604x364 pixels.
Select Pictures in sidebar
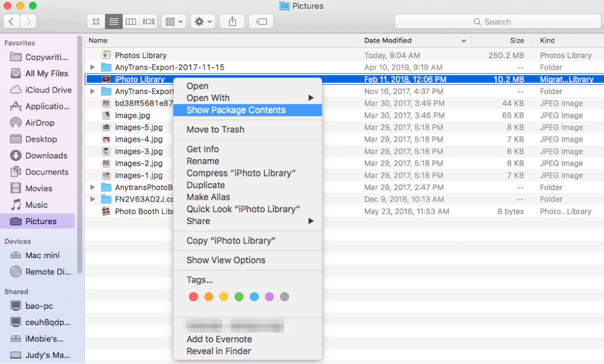coord(38,221)
